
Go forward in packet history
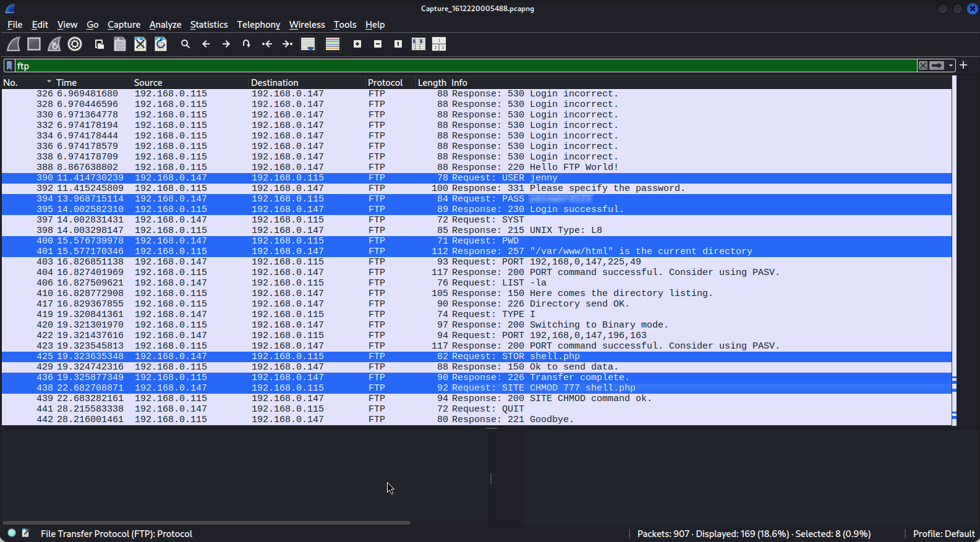pos(226,44)
